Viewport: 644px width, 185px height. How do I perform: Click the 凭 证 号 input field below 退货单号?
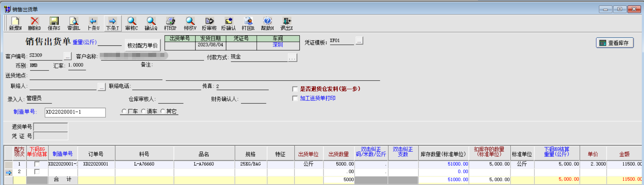pyautogui.click(x=51, y=136)
